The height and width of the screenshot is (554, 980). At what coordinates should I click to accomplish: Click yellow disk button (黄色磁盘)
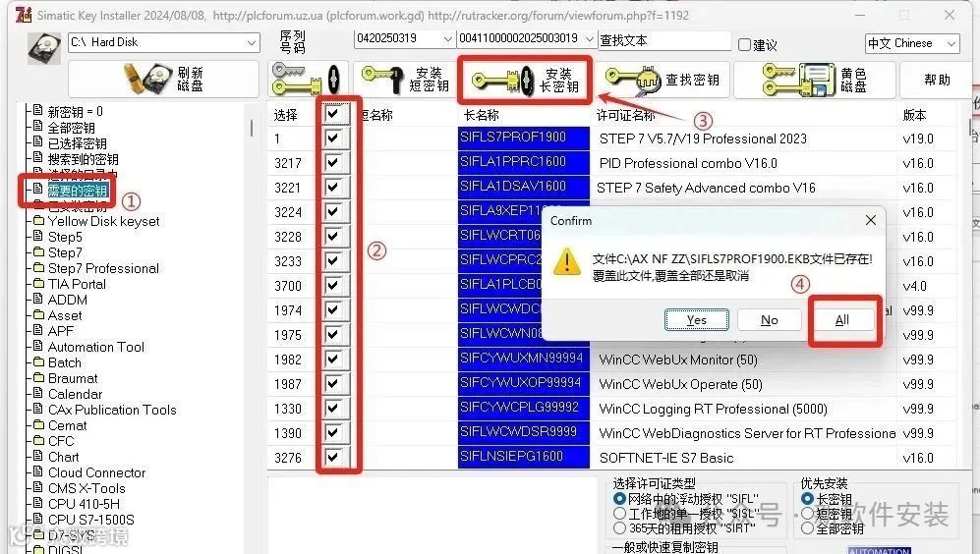point(815,80)
